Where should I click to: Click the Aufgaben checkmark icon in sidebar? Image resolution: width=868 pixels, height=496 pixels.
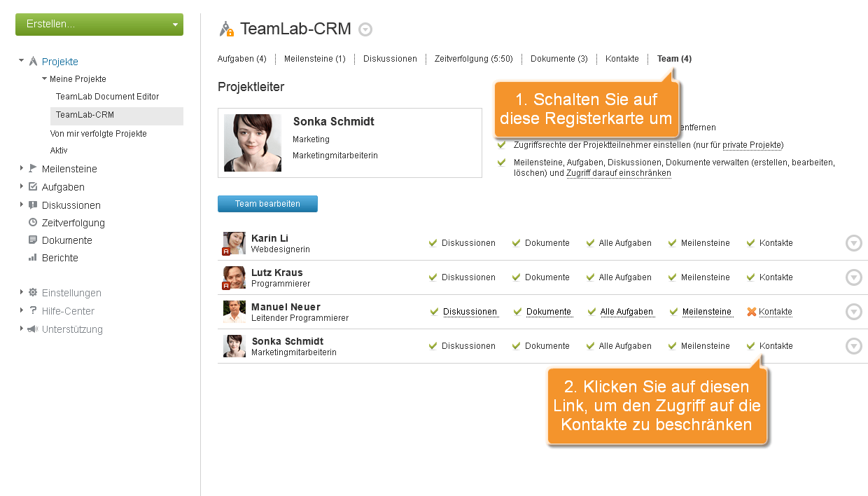click(x=33, y=186)
